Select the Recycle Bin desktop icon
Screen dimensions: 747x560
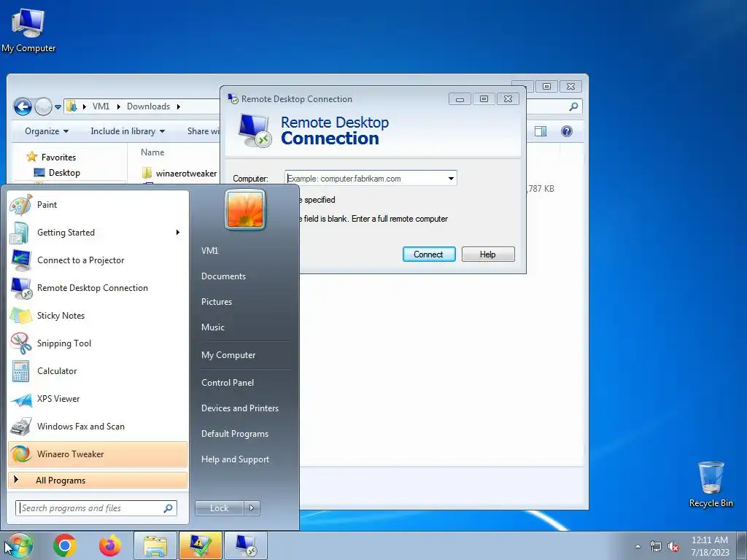pos(711,484)
